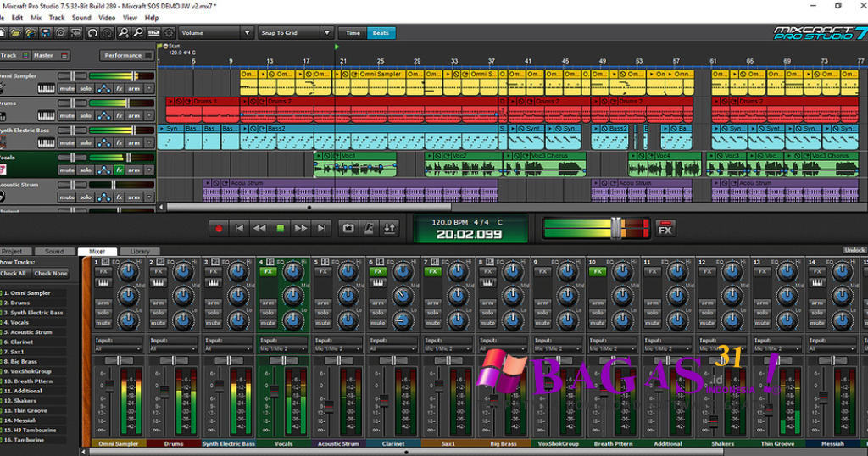Solo mixer channel 5 Acoustic Strum
The height and width of the screenshot is (456, 868).
323,314
